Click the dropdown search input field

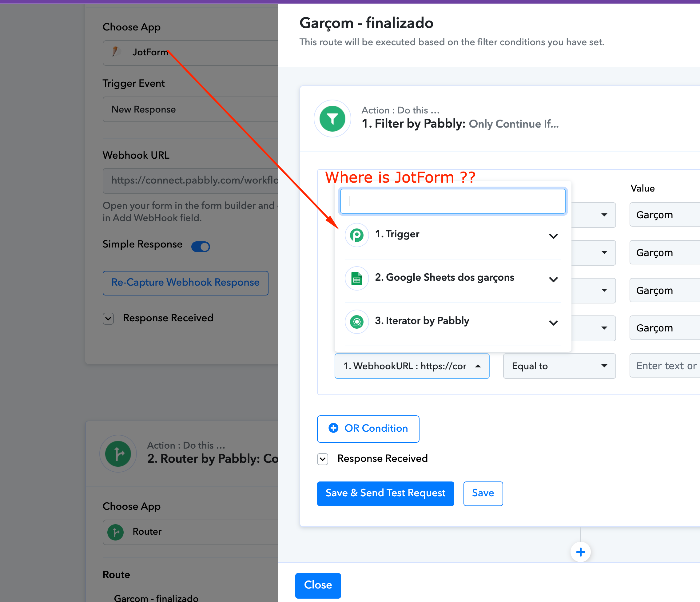pos(453,201)
